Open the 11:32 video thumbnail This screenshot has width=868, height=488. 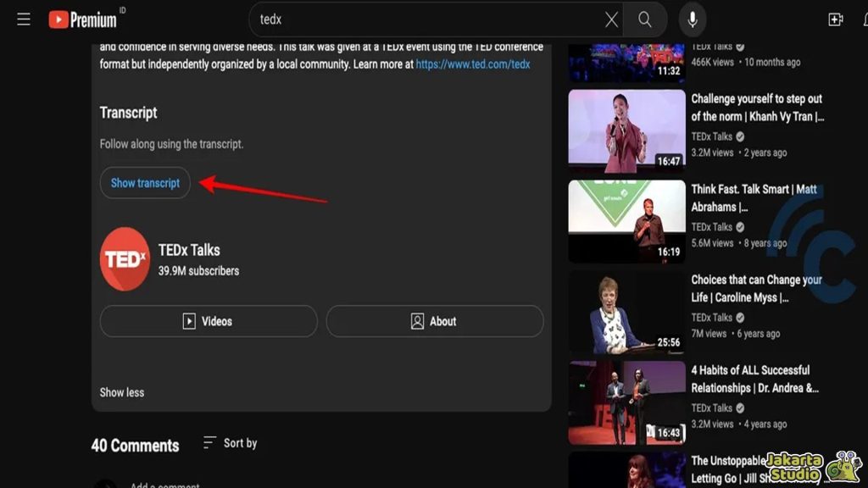point(626,63)
